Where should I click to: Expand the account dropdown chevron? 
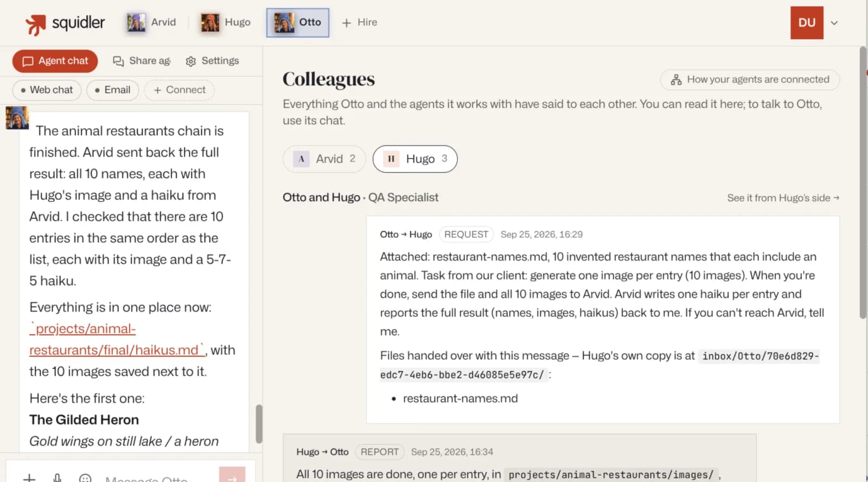click(834, 23)
